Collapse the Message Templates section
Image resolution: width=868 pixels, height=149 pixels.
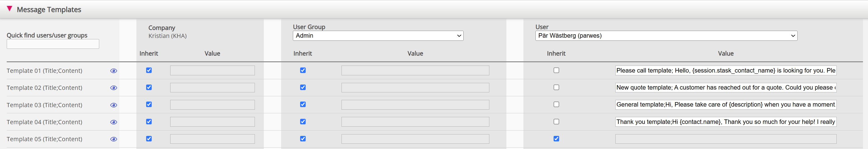click(10, 9)
